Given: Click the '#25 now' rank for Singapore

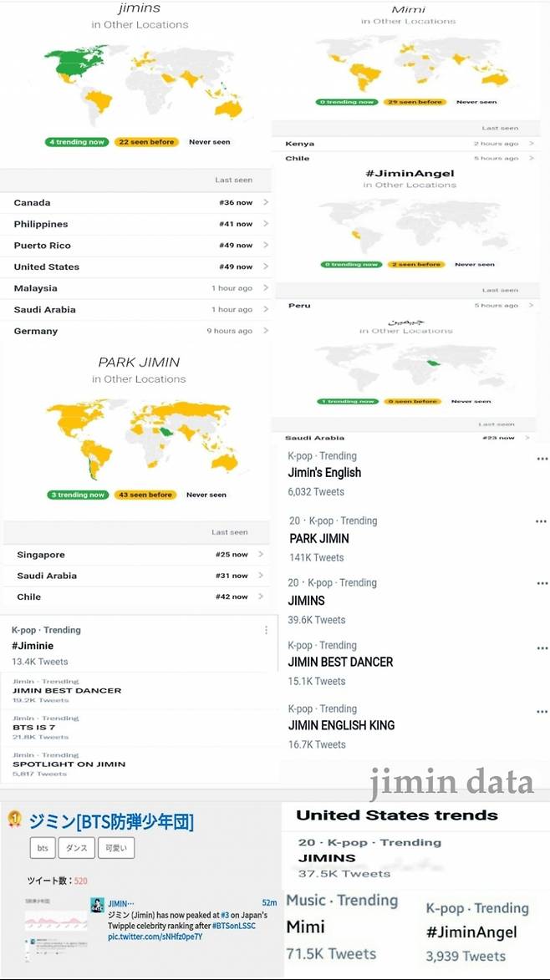Looking at the screenshot, I should pos(232,555).
